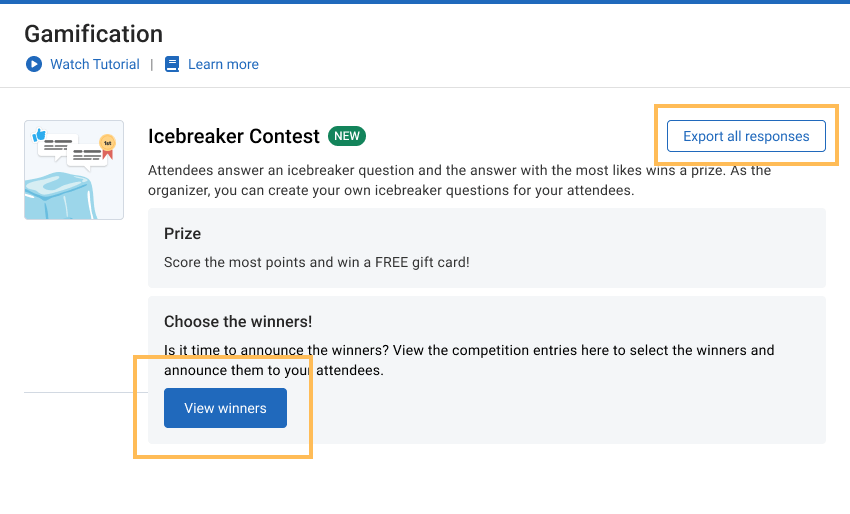
Task: Click the green NEW badge
Action: pyautogui.click(x=347, y=136)
